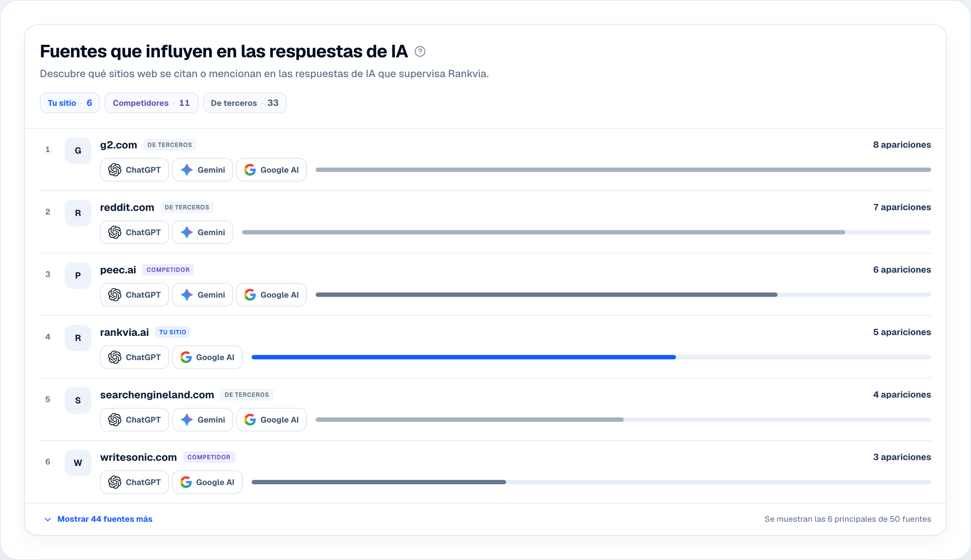Toggle the De terceros filter chip
The image size is (971, 560).
pos(245,103)
